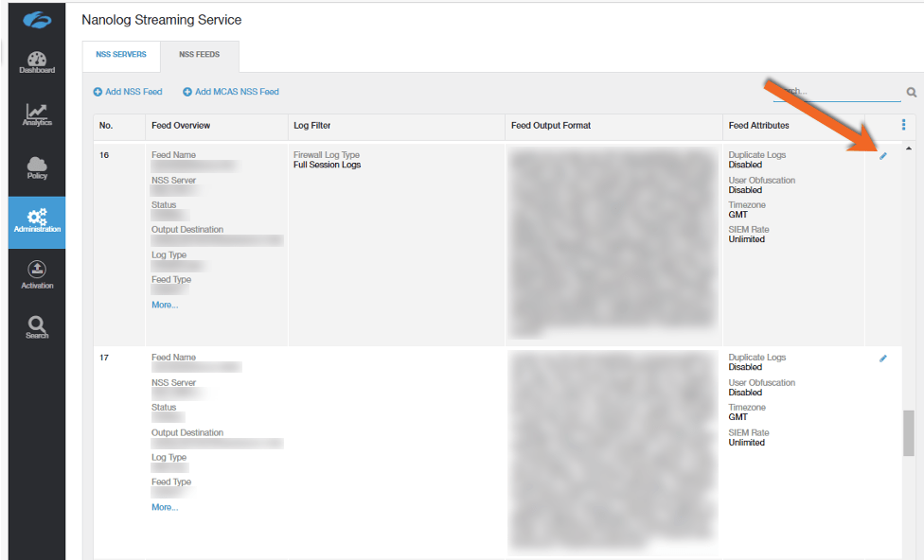Add a new NSS Feed
Viewport: 924px width, 560px height.
[x=128, y=92]
